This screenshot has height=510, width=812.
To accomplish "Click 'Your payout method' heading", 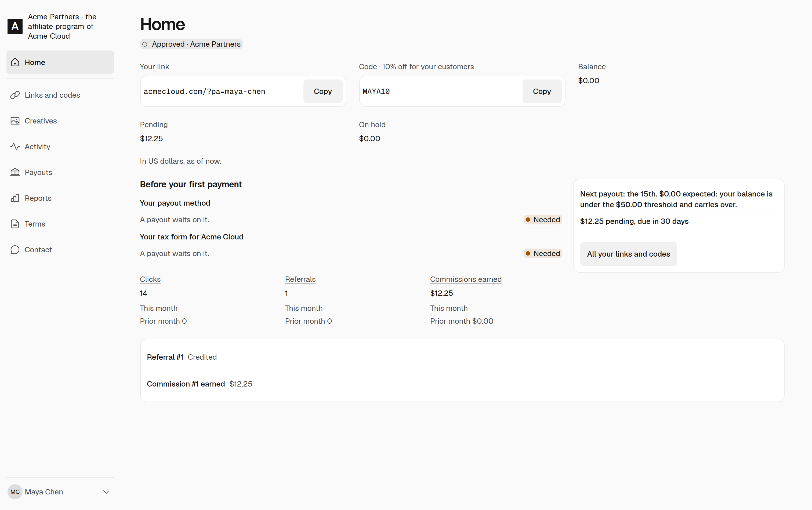I will tap(175, 203).
